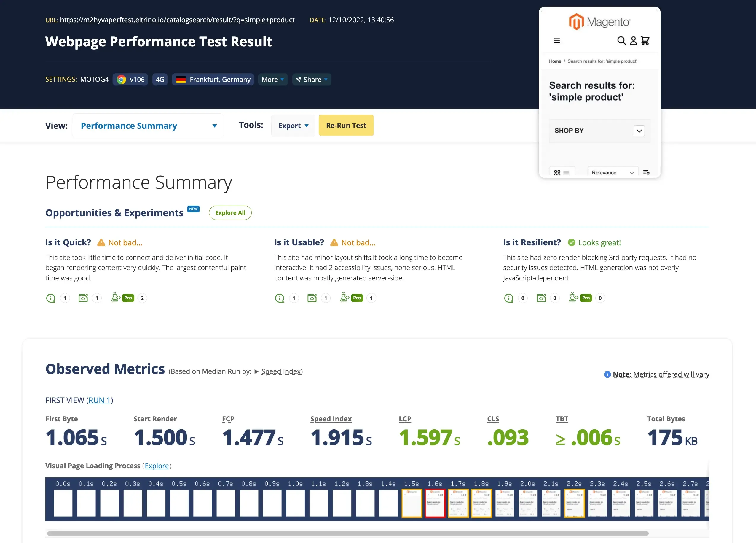Click the shopping cart icon in preview
This screenshot has width=756, height=543.
point(645,41)
